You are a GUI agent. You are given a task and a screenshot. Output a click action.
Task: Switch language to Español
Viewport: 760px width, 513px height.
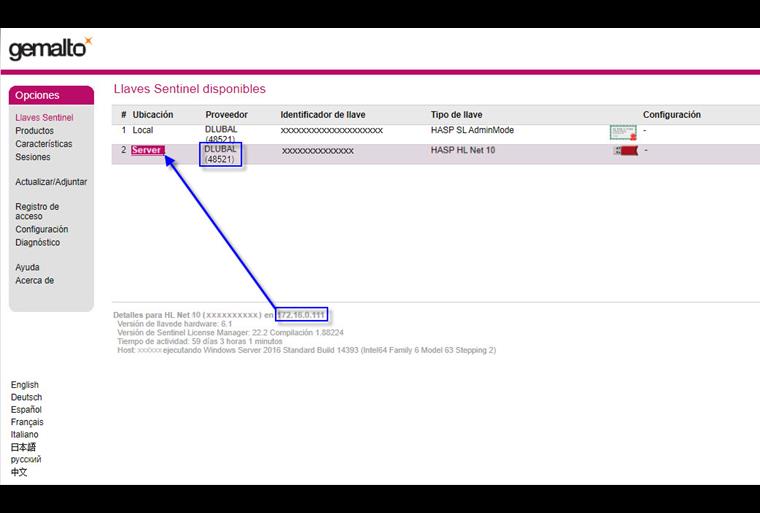[26, 409]
